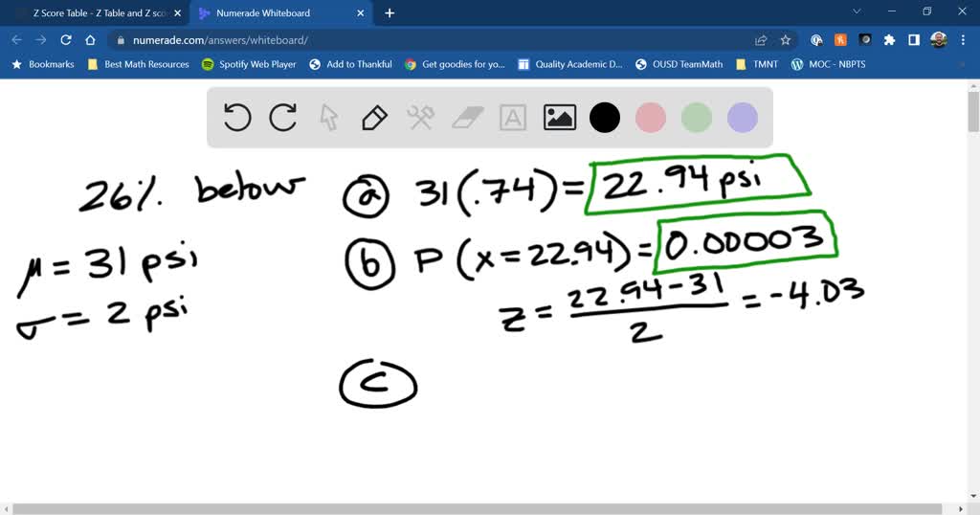Choose the eraser tool
980x515 pixels.
pos(467,118)
